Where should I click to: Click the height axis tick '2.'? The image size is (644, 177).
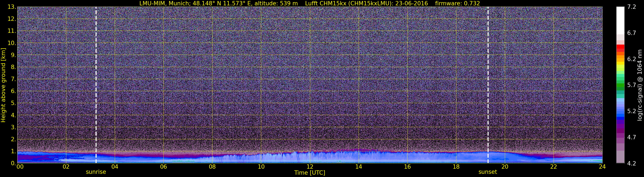tap(13, 139)
